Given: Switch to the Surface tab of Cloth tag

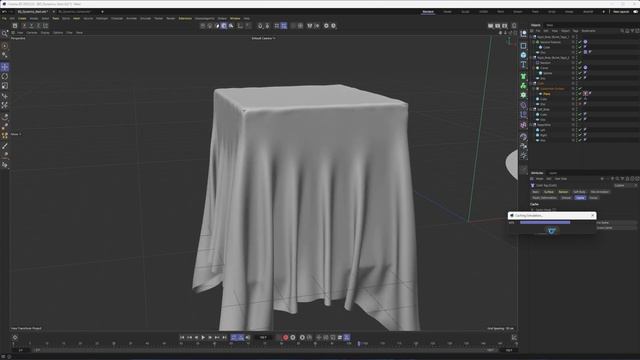Looking at the screenshot, I should click(549, 192).
